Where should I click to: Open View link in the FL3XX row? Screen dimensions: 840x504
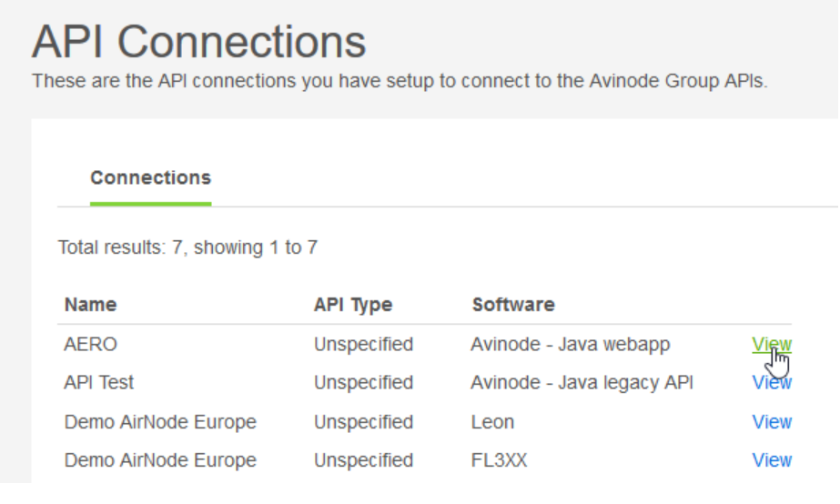coord(772,460)
